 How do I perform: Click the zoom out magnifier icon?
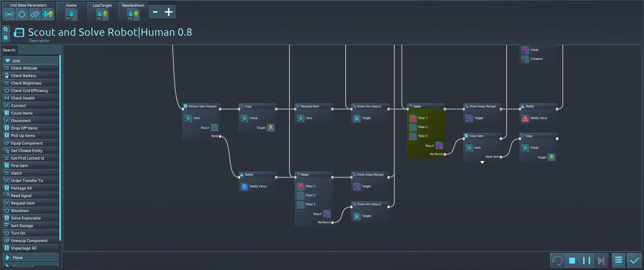(6, 38)
